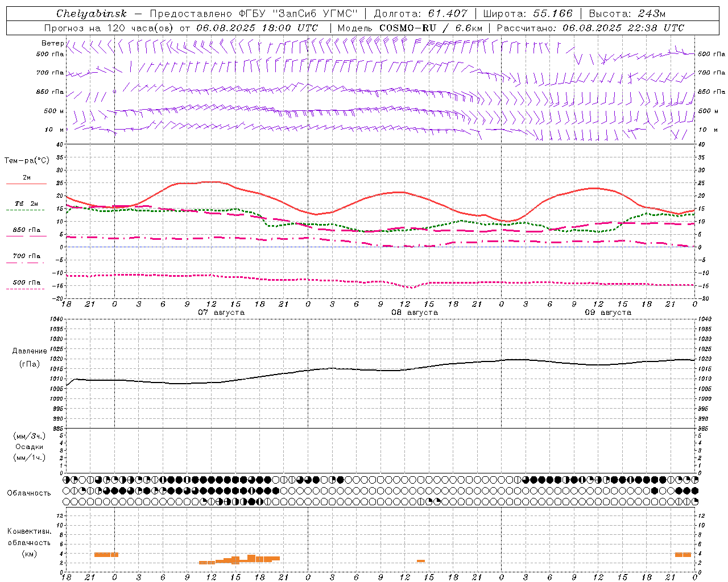The image size is (728, 582).
Task: Select the (гПа) pressure unit label
Action: click(x=30, y=364)
